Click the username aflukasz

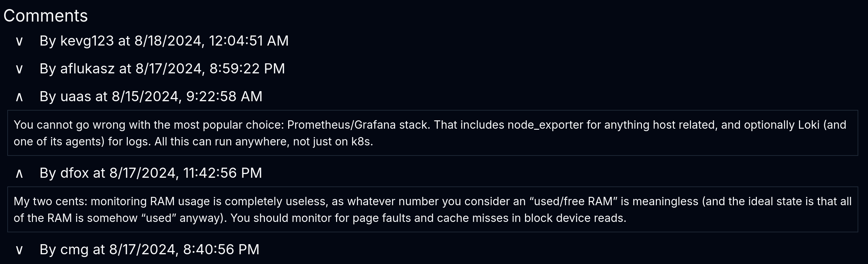point(87,69)
